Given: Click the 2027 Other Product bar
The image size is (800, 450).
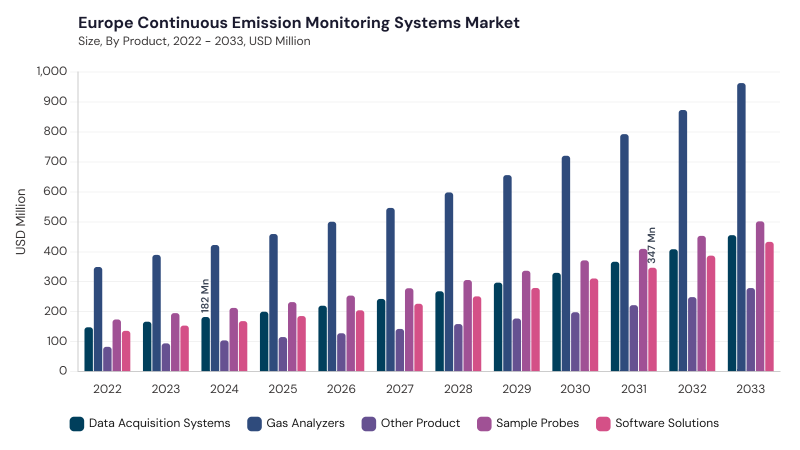Looking at the screenshot, I should [x=399, y=350].
